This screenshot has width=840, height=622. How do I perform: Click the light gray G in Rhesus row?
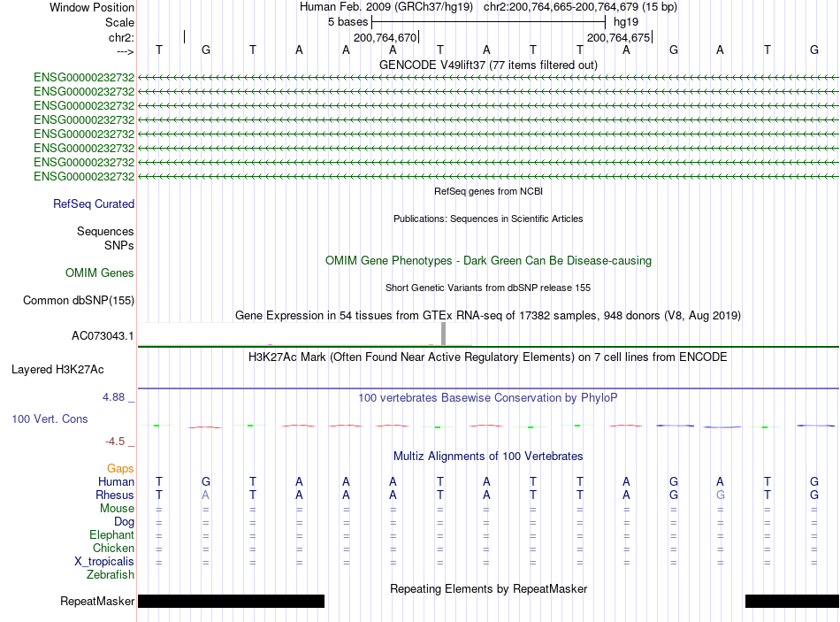pyautogui.click(x=721, y=495)
